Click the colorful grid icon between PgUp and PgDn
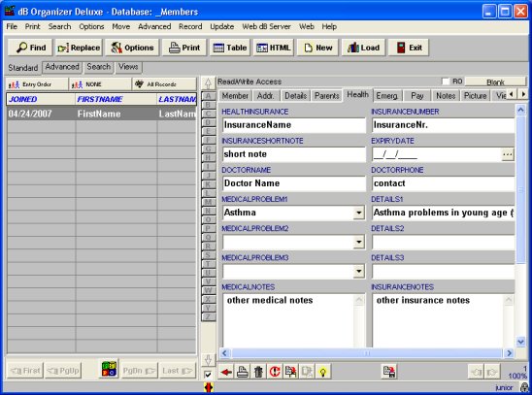The height and width of the screenshot is (395, 532). pyautogui.click(x=110, y=369)
